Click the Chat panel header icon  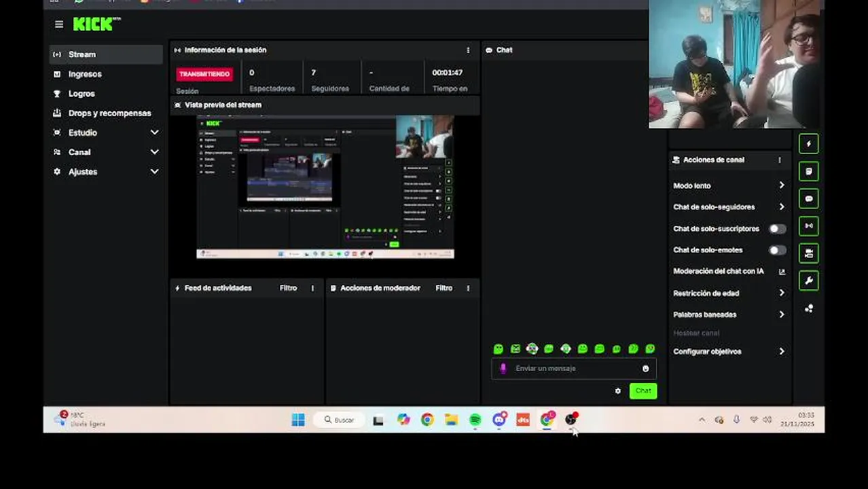pyautogui.click(x=488, y=50)
